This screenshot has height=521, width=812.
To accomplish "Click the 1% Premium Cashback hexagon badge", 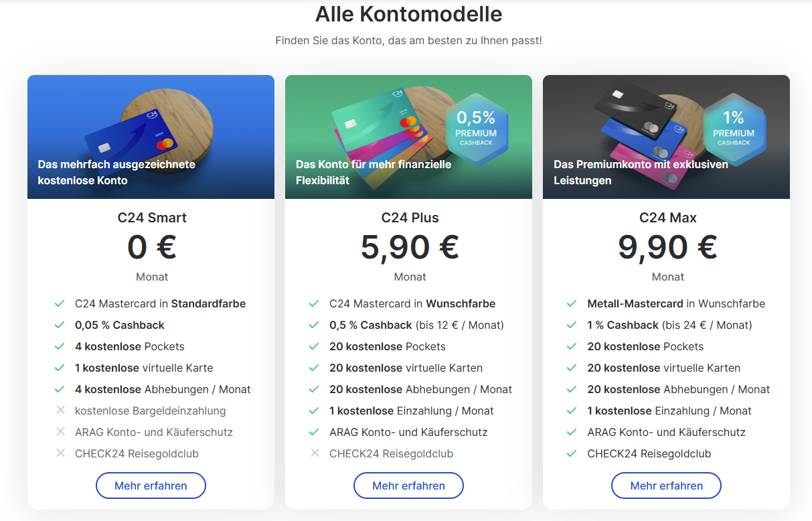I will click(x=734, y=129).
